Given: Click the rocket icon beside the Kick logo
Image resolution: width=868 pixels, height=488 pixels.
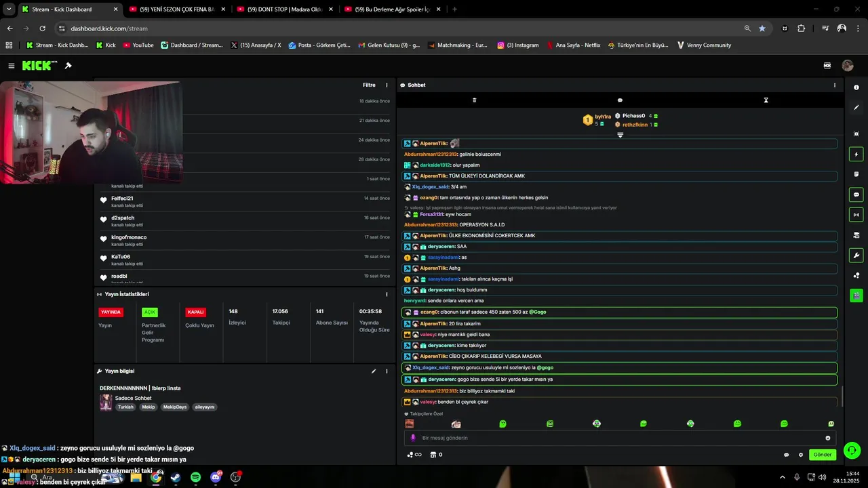Looking at the screenshot, I should 68,66.
